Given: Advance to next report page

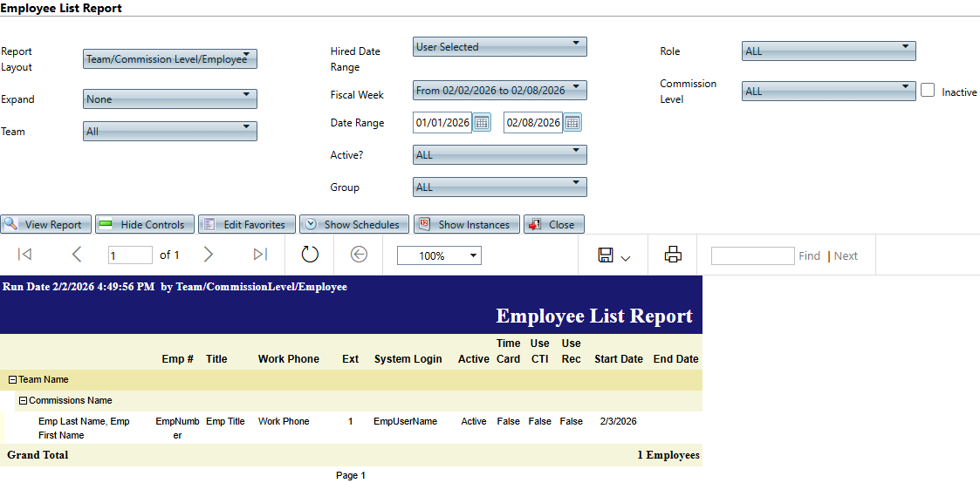Looking at the screenshot, I should pos(208,255).
